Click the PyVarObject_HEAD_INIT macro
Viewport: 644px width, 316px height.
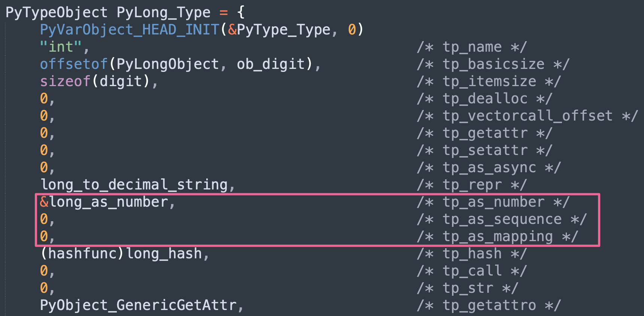130,30
